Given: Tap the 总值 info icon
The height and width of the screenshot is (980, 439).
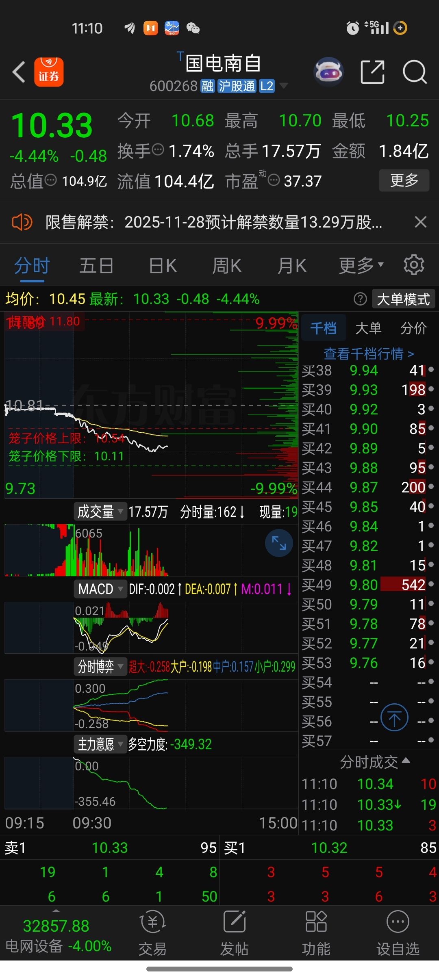Looking at the screenshot, I should click(50, 180).
